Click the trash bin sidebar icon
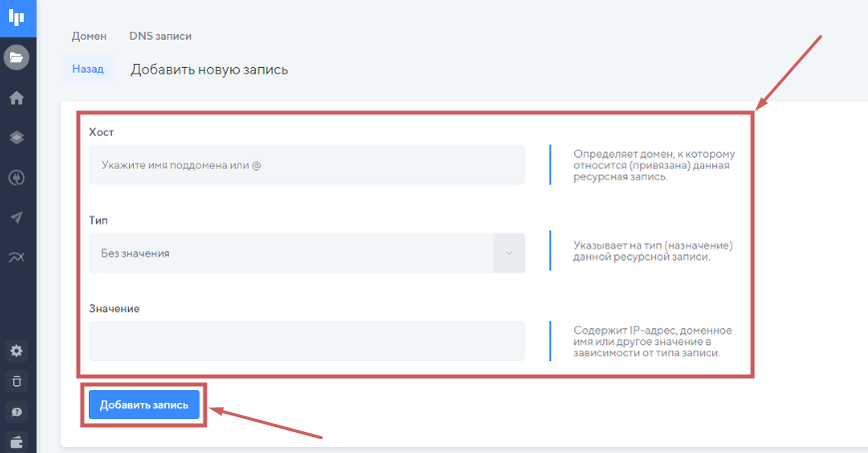868x453 pixels. pyautogui.click(x=17, y=381)
